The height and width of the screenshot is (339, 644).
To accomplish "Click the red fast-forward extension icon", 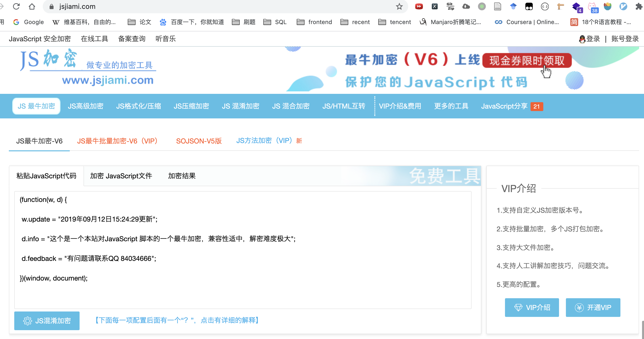I will tap(419, 6).
